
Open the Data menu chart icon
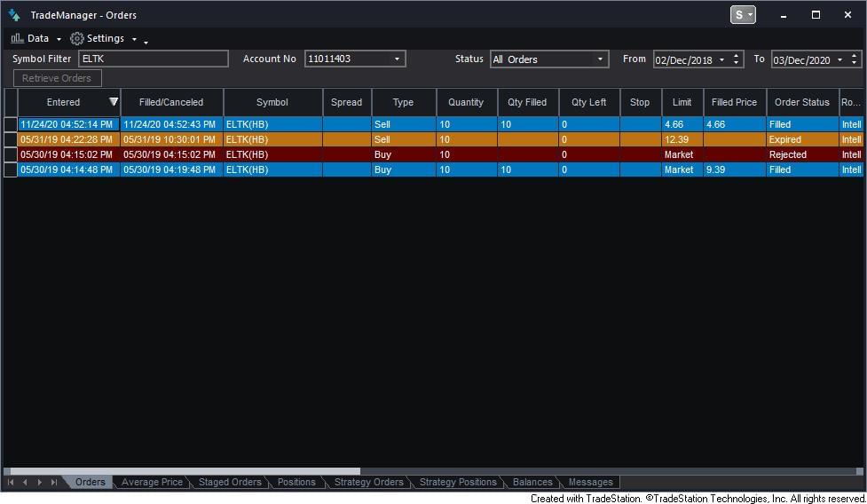click(17, 39)
